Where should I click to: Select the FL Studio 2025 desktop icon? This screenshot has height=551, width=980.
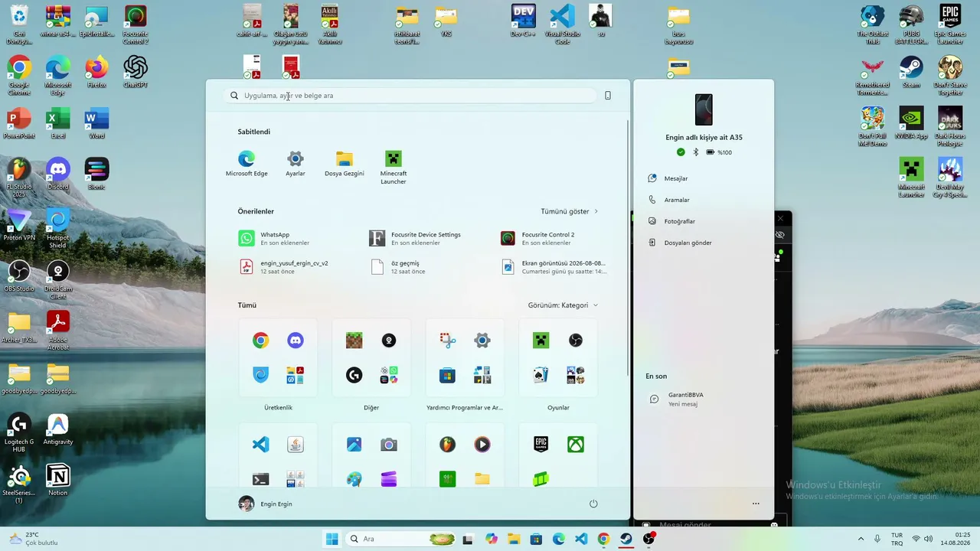click(x=19, y=178)
